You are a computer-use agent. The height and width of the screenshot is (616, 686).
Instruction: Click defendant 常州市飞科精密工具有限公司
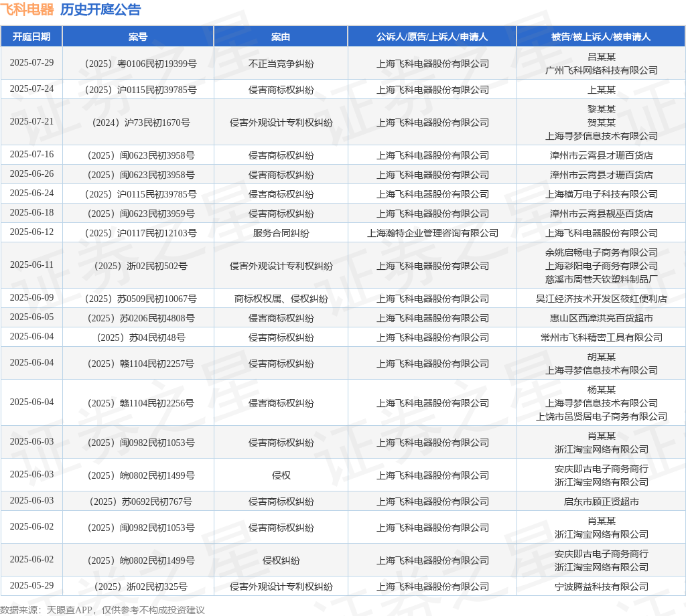pyautogui.click(x=601, y=337)
